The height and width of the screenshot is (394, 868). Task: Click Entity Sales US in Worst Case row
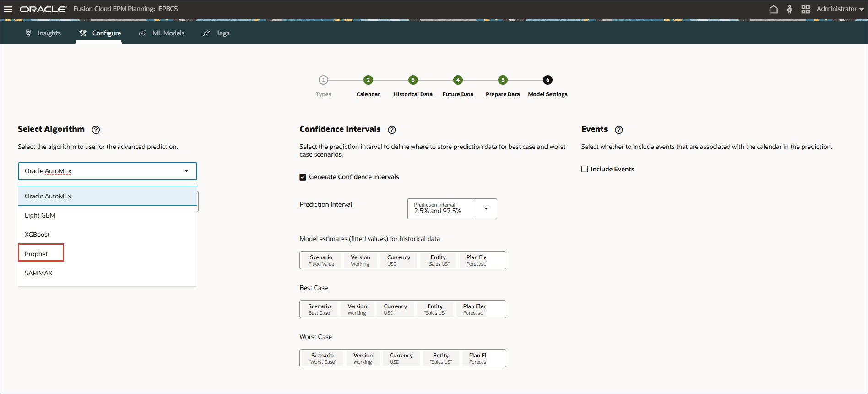[x=441, y=358]
